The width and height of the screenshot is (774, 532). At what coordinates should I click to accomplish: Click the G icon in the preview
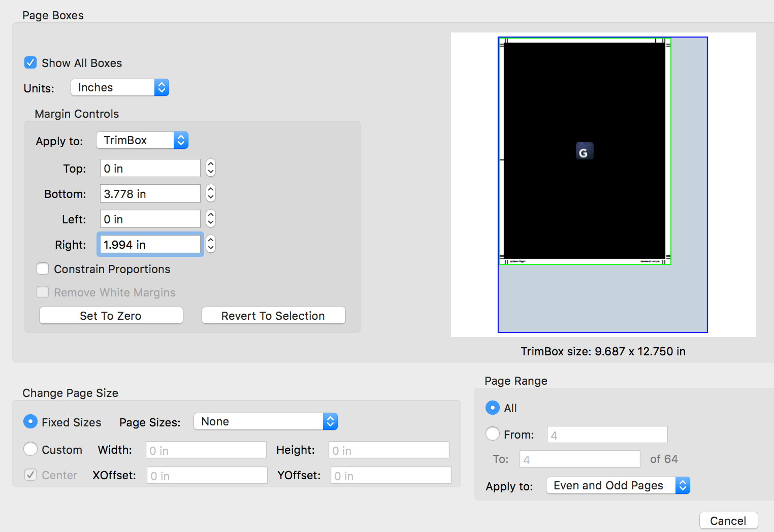pyautogui.click(x=585, y=151)
